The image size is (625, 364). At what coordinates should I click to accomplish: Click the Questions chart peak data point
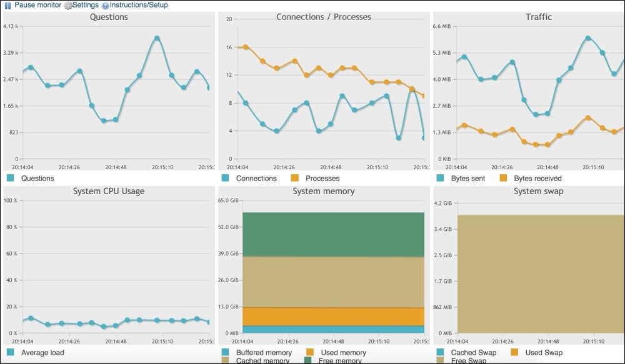[x=157, y=38]
